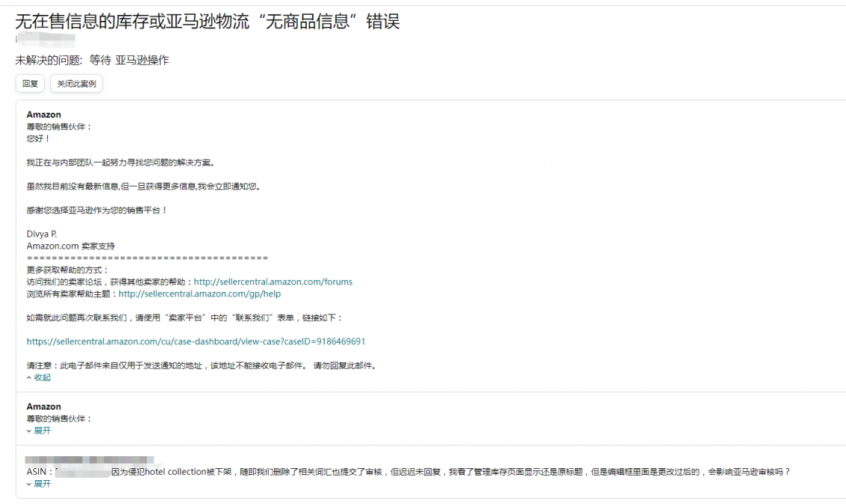Click the Amazon.com 卖家支持 signature line
This screenshot has height=504, width=846.
pyautogui.click(x=71, y=246)
